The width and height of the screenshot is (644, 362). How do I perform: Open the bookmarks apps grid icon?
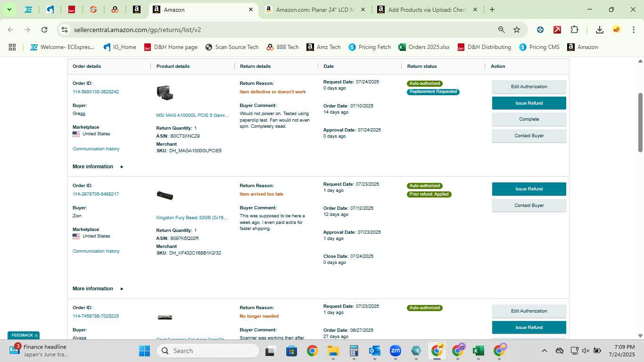point(12,47)
